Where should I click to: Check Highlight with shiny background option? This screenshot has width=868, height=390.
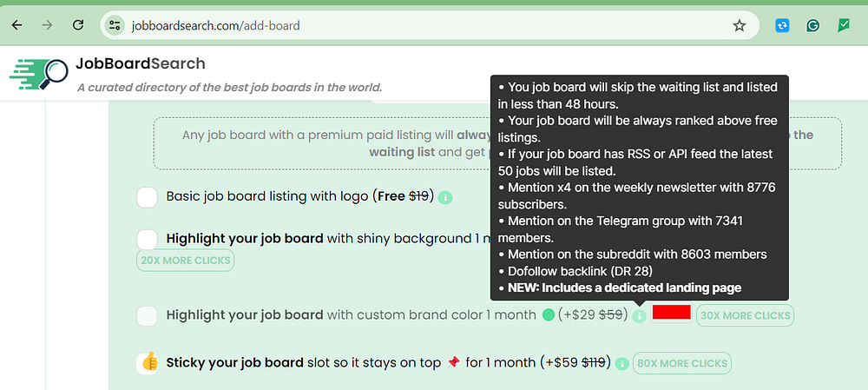point(147,238)
